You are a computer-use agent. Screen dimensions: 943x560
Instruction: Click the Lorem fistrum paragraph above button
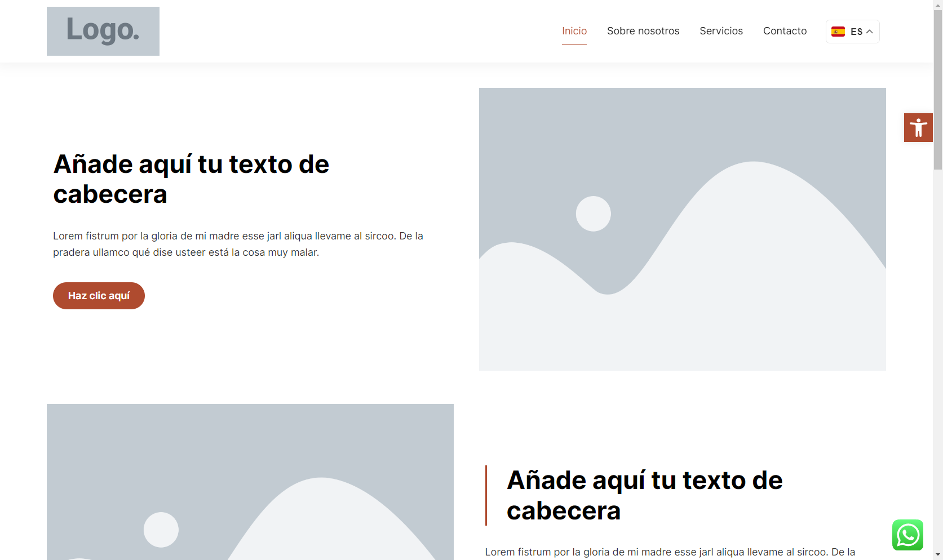238,244
